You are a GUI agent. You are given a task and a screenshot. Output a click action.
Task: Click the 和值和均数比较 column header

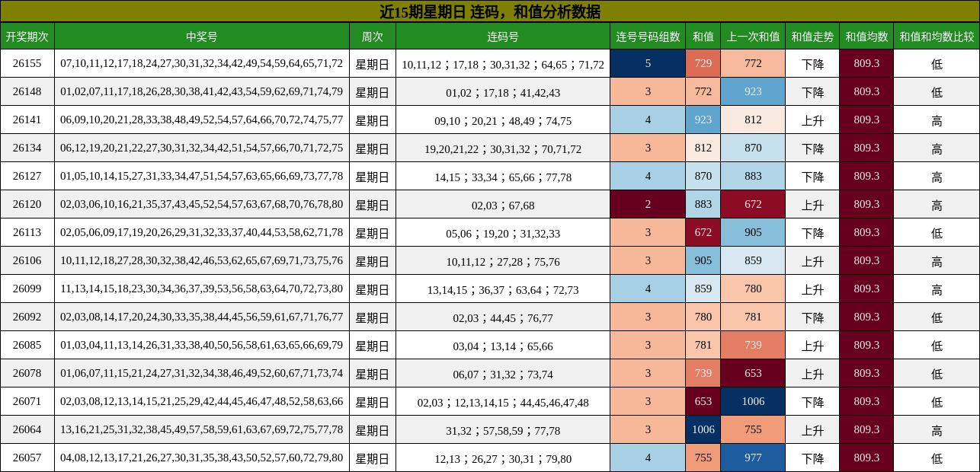coord(937,36)
